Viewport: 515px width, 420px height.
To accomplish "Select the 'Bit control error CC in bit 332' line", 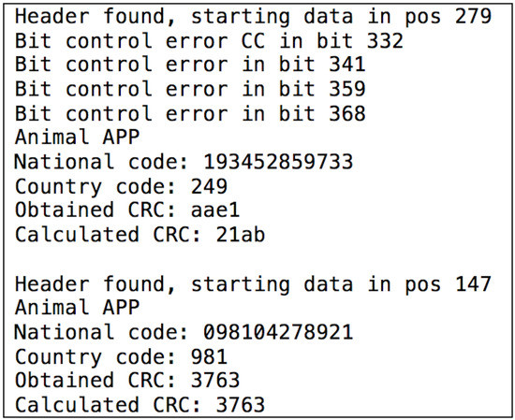I will tap(209, 41).
